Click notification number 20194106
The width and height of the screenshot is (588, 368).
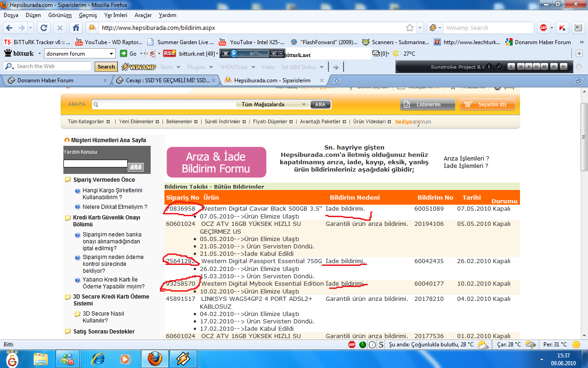point(429,224)
